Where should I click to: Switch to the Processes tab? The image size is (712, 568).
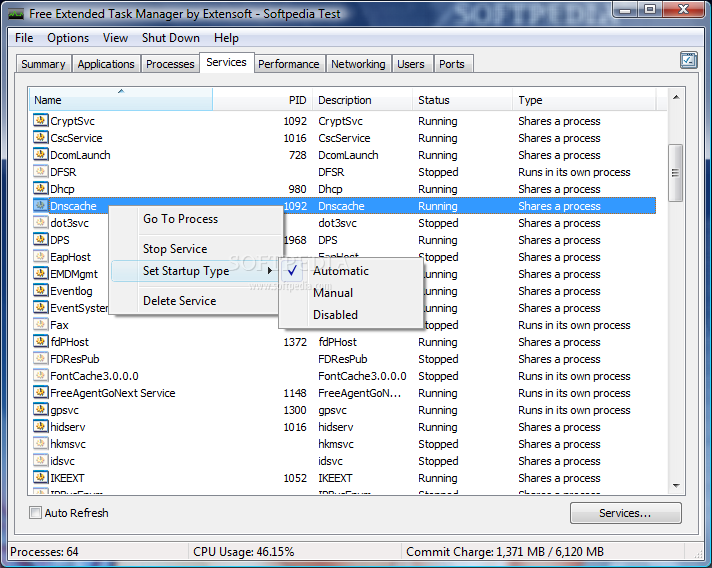(x=170, y=64)
